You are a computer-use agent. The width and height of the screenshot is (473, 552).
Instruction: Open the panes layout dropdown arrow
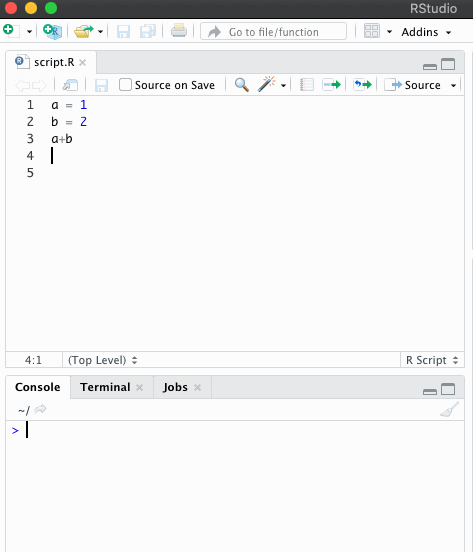(x=389, y=32)
